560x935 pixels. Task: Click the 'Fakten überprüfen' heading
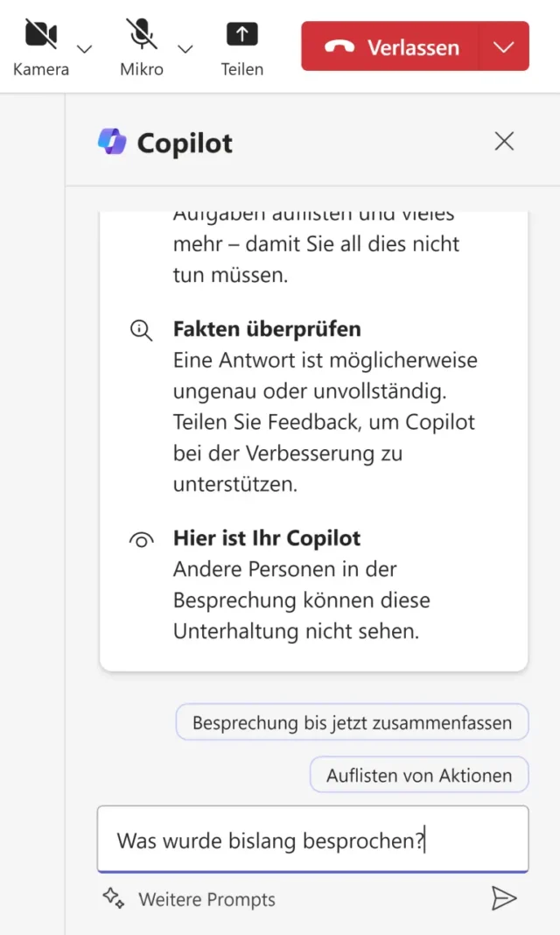click(x=267, y=329)
